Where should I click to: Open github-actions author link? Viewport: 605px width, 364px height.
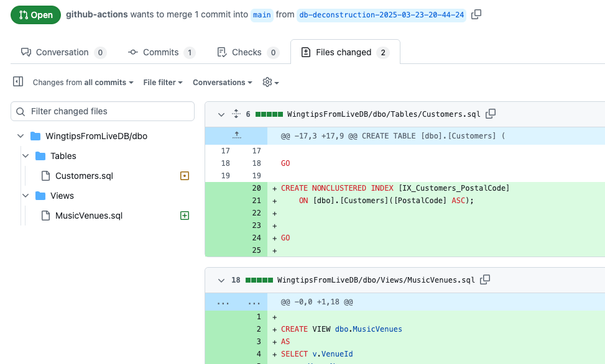click(x=97, y=14)
